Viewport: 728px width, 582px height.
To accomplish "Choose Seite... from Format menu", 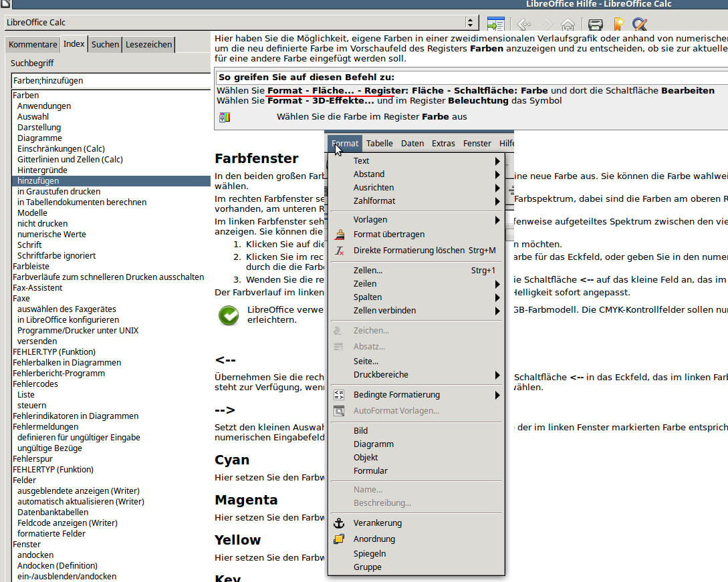I will pyautogui.click(x=416, y=361).
